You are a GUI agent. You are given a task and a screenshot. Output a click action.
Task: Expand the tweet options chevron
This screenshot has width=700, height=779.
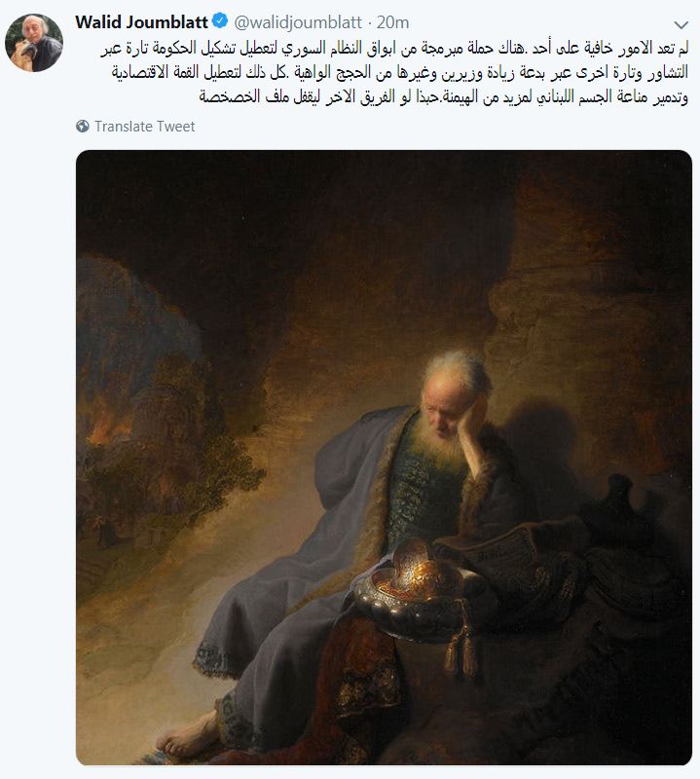(x=682, y=25)
